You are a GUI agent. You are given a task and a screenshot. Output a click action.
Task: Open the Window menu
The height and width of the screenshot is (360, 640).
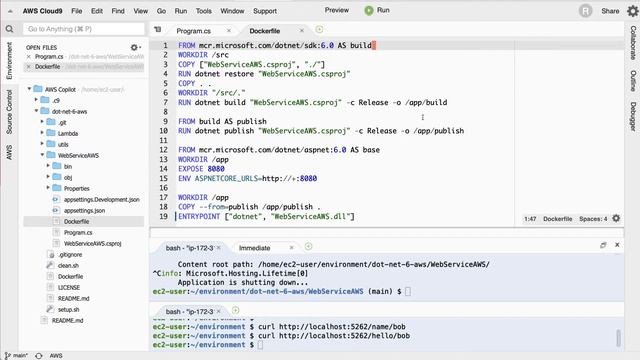[232, 11]
